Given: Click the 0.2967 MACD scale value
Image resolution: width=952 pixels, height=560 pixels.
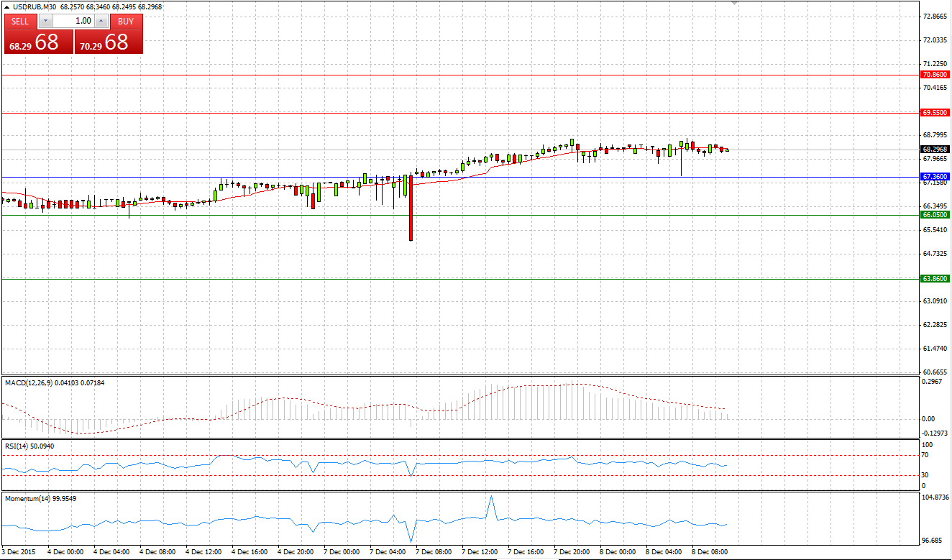Looking at the screenshot, I should [x=932, y=382].
